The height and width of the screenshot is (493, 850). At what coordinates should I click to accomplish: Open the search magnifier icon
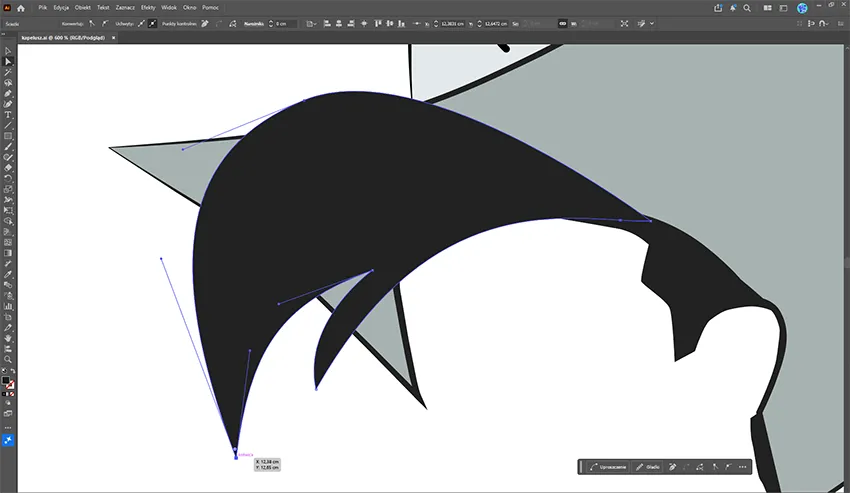coord(747,8)
